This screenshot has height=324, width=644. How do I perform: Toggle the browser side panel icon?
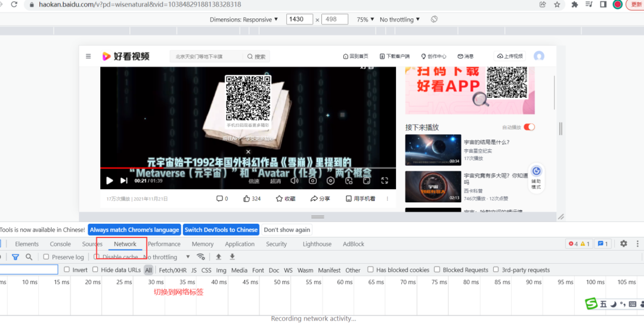tap(603, 5)
